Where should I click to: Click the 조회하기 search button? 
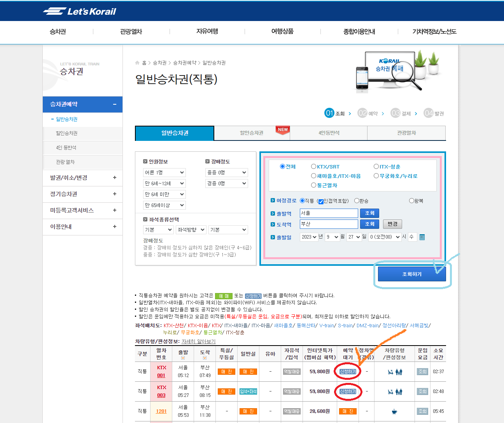411,274
